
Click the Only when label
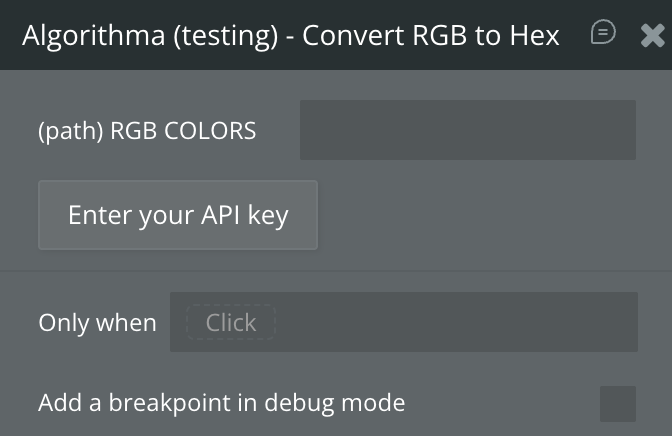point(97,323)
